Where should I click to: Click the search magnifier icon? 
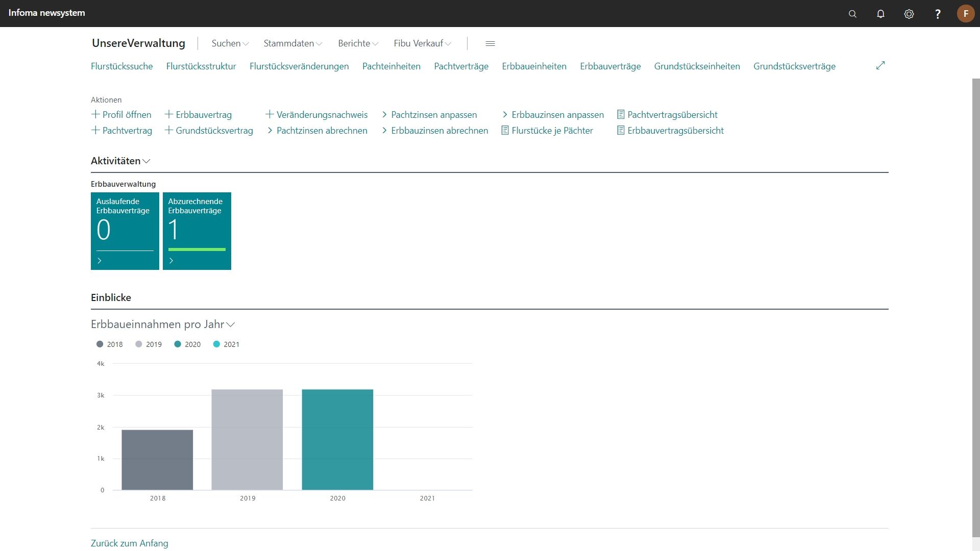click(852, 14)
